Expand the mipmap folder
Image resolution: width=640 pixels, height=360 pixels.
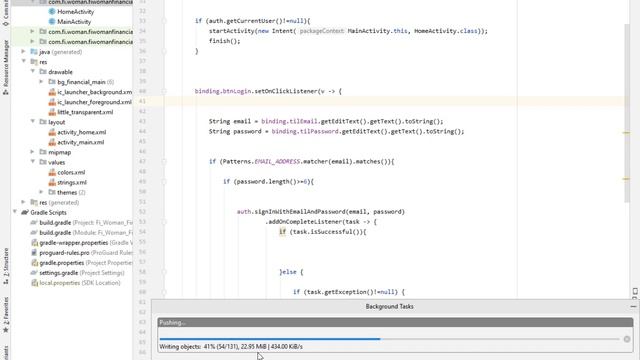tap(32, 151)
